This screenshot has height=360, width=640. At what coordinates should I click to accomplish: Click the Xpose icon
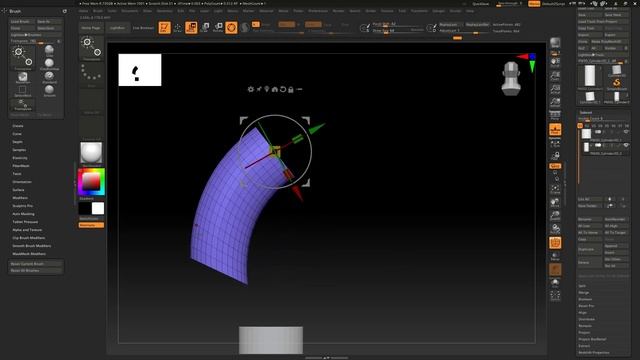(555, 296)
